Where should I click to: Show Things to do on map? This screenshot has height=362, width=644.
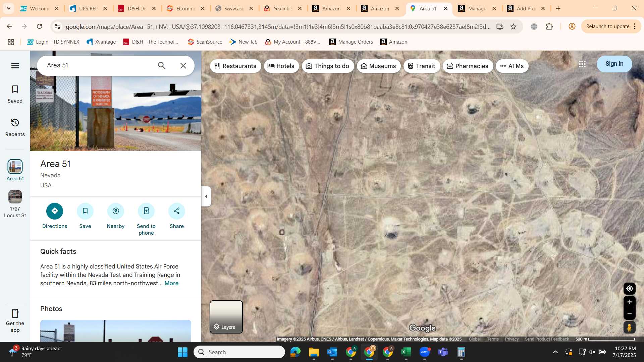[x=328, y=66]
